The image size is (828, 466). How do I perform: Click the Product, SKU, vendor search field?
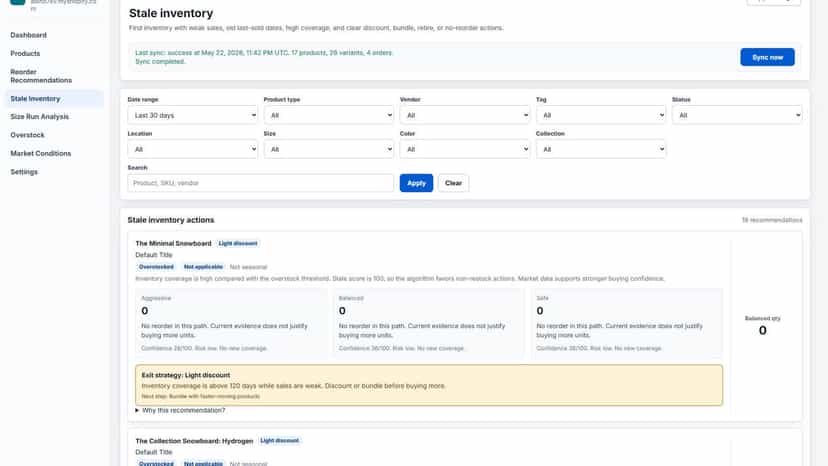pos(260,183)
